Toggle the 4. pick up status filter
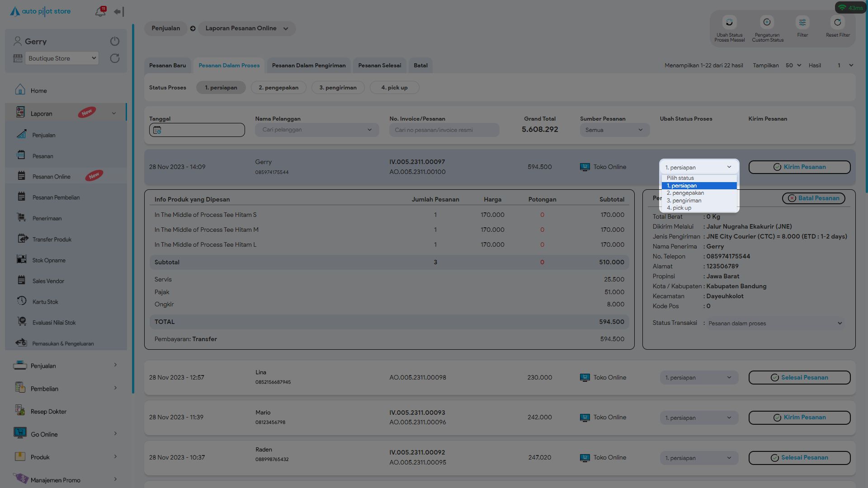The width and height of the screenshot is (868, 488). pyautogui.click(x=394, y=88)
